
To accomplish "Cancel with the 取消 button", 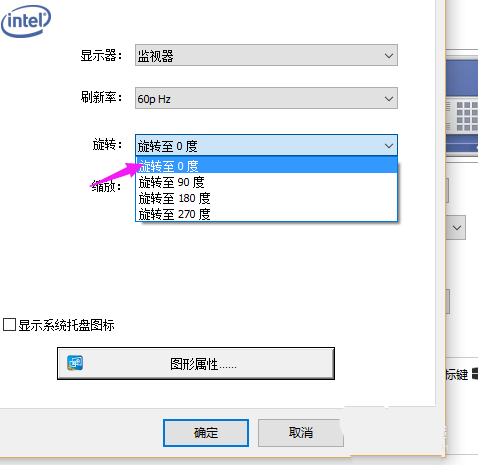I will pos(301,433).
